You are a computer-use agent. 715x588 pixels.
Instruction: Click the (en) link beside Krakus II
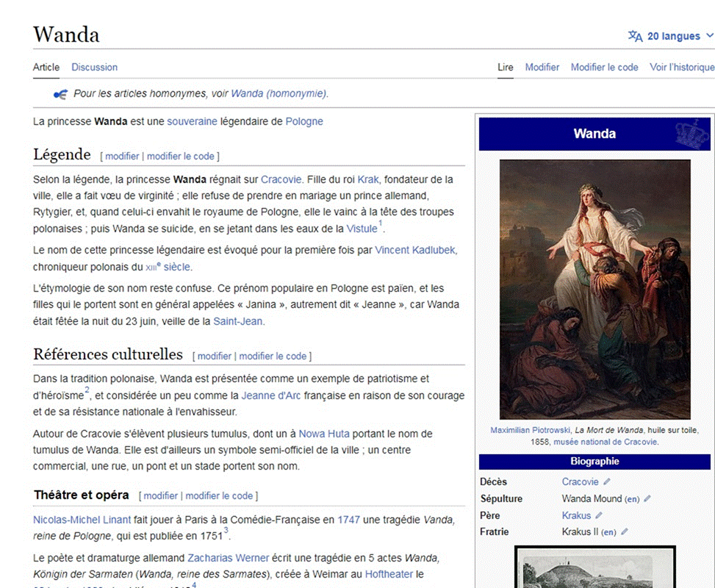tap(608, 532)
